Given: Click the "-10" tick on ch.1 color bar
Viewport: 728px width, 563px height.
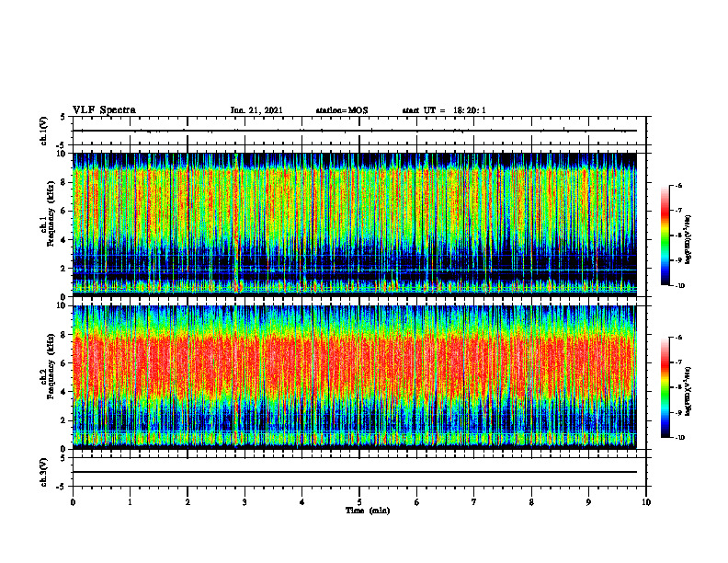Looking at the screenshot, I should (x=679, y=286).
